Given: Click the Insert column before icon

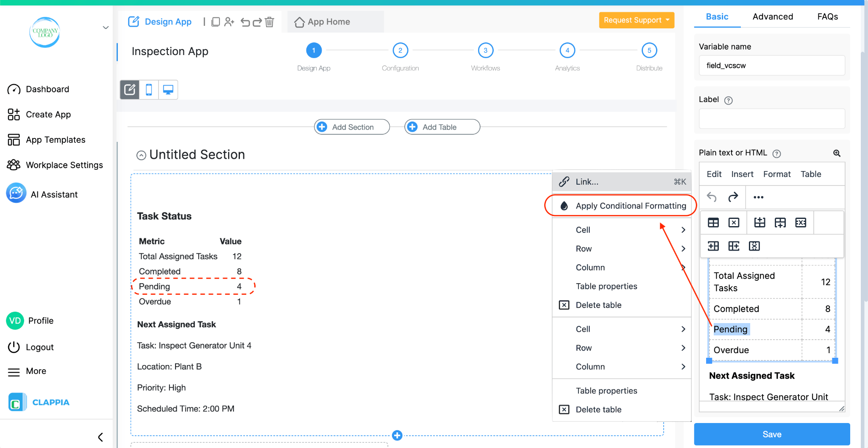Looking at the screenshot, I should (x=713, y=246).
